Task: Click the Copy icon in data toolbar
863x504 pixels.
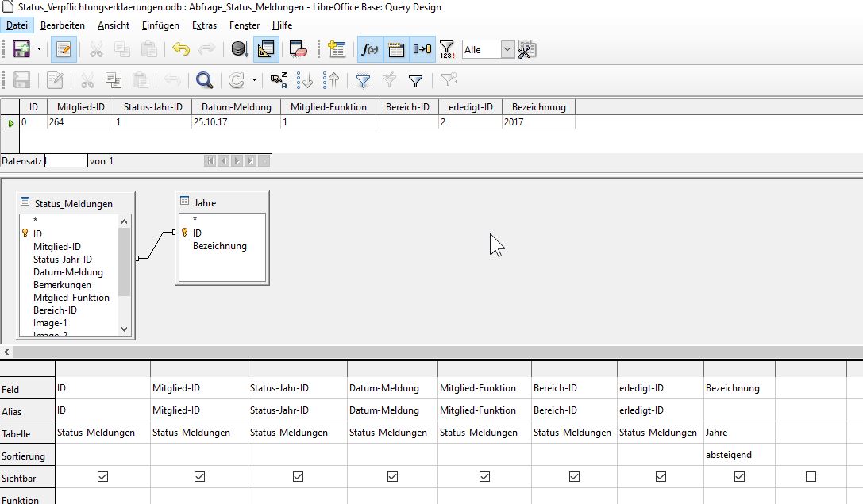Action: coord(114,80)
